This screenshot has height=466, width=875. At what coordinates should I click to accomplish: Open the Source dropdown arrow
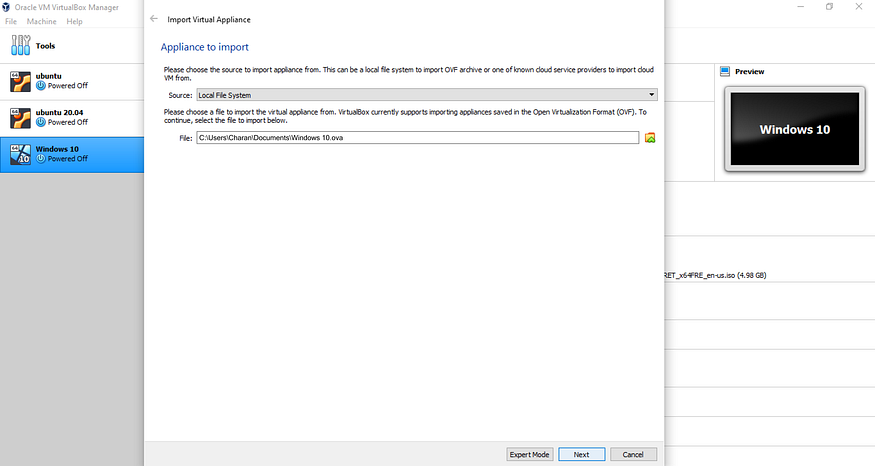[651, 95]
